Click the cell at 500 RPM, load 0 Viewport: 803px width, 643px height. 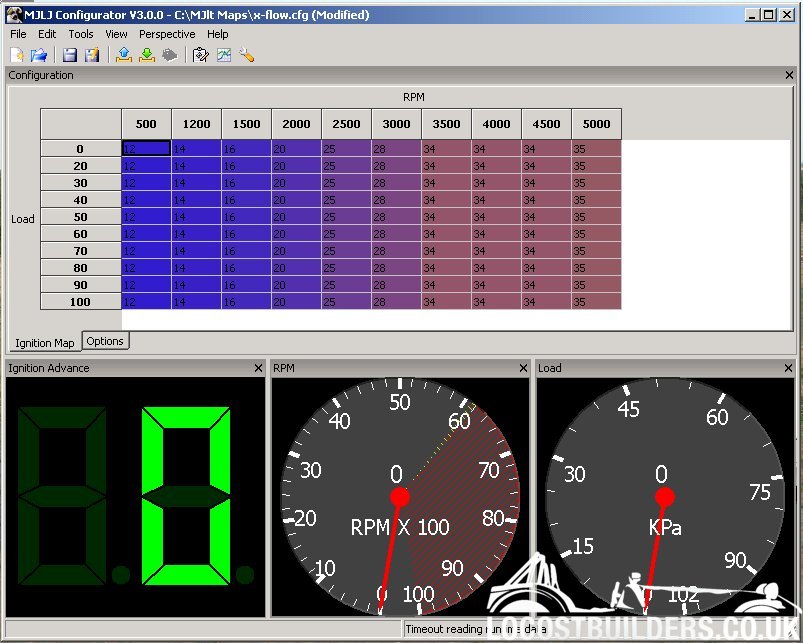(146, 148)
